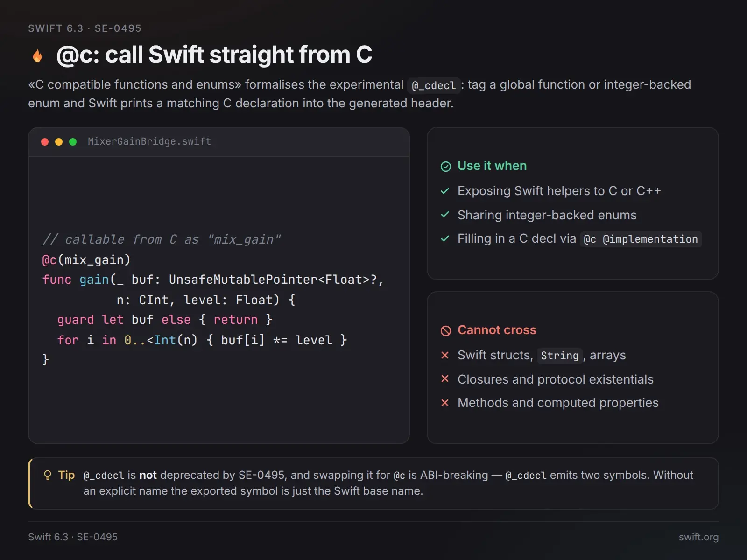Click 'Sharing integer-backed enums' item

click(547, 215)
